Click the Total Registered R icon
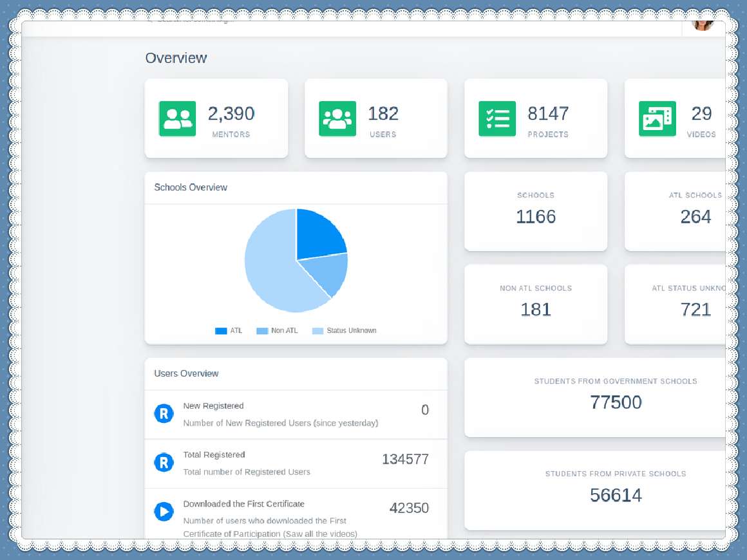Viewport: 747px width, 560px height. tap(164, 462)
